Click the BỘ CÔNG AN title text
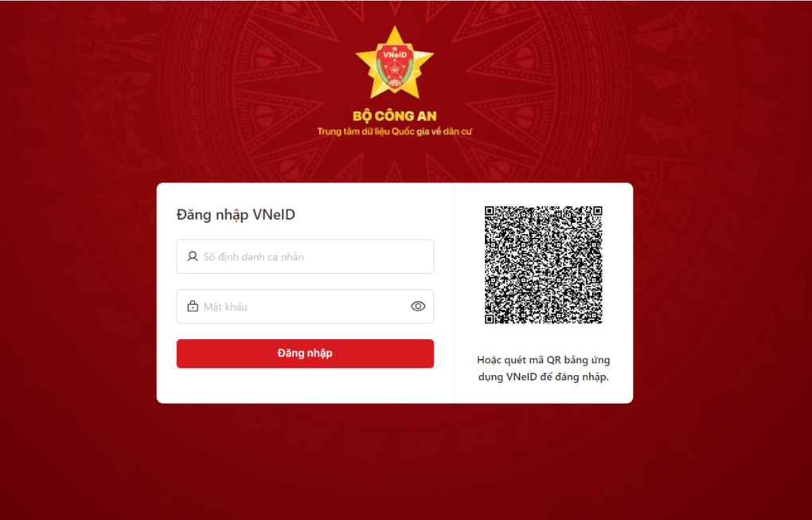 [x=395, y=116]
